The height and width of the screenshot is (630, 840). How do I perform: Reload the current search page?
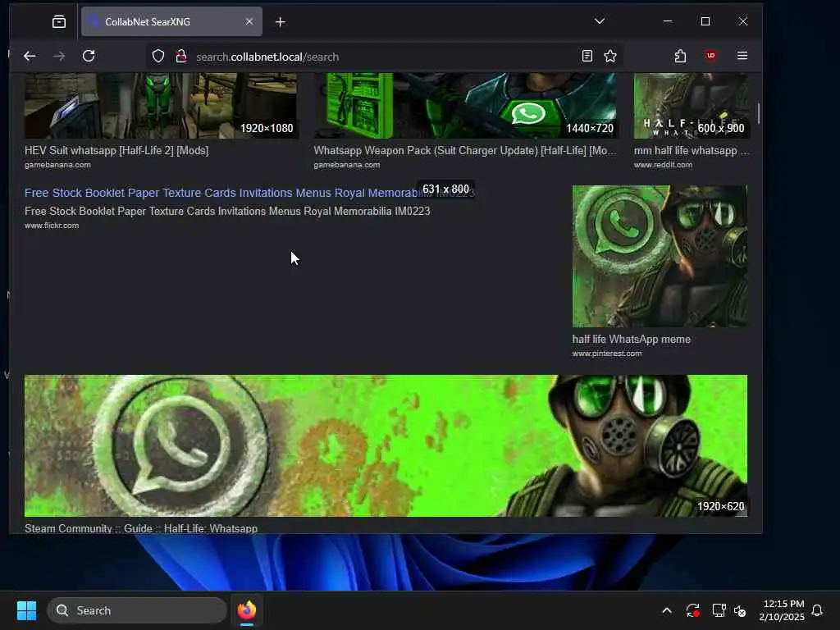point(89,56)
